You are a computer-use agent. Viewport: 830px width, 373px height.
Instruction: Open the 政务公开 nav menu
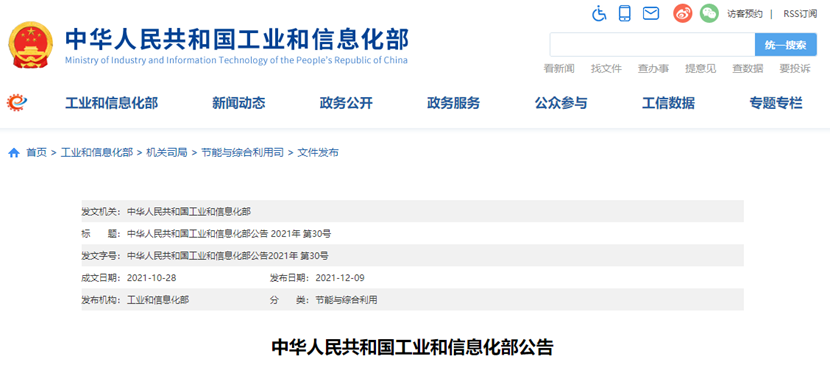point(346,103)
